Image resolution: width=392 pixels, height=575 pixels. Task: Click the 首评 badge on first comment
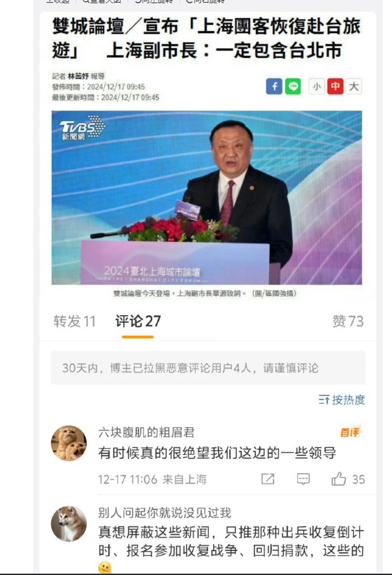click(x=351, y=432)
